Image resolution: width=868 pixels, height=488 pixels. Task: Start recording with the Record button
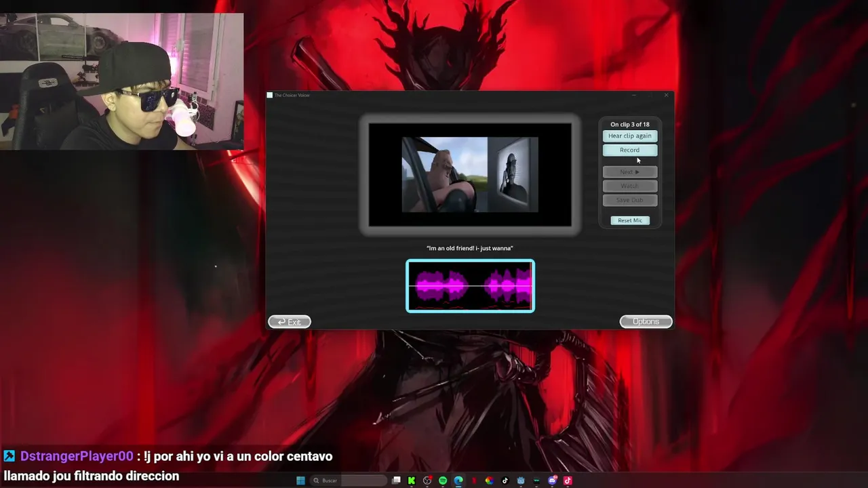point(630,150)
